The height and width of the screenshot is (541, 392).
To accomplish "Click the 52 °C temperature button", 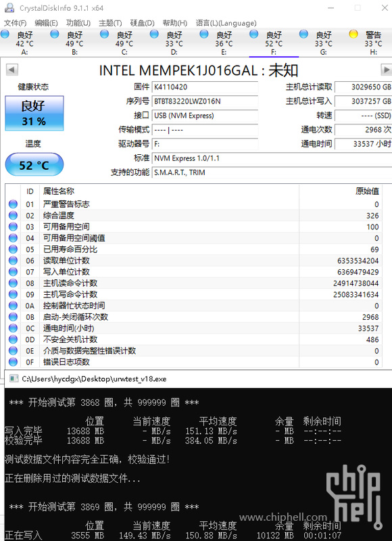I will [x=34, y=164].
